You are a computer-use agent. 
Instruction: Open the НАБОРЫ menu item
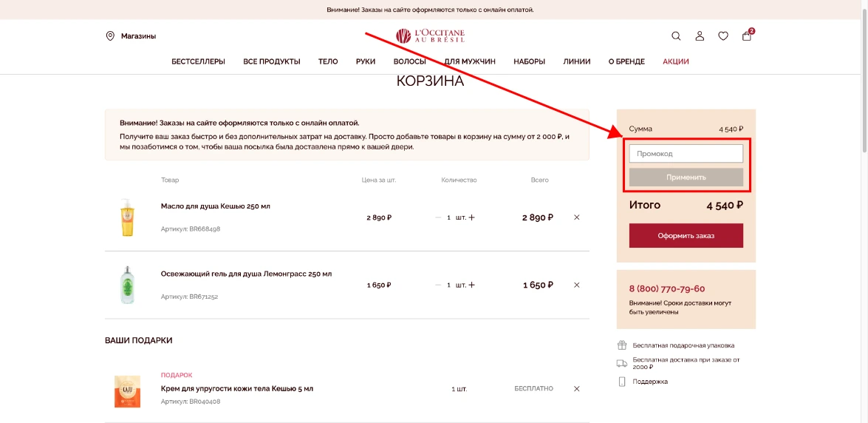tap(529, 61)
